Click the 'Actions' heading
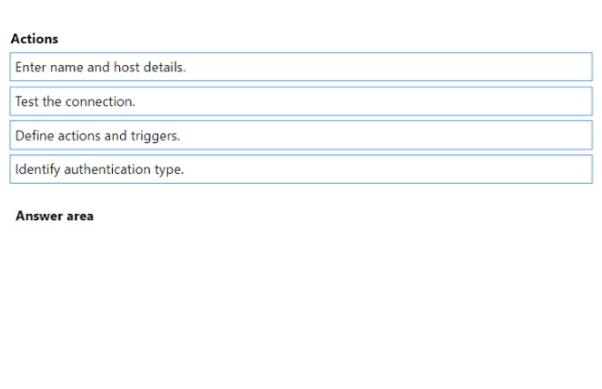 click(35, 39)
